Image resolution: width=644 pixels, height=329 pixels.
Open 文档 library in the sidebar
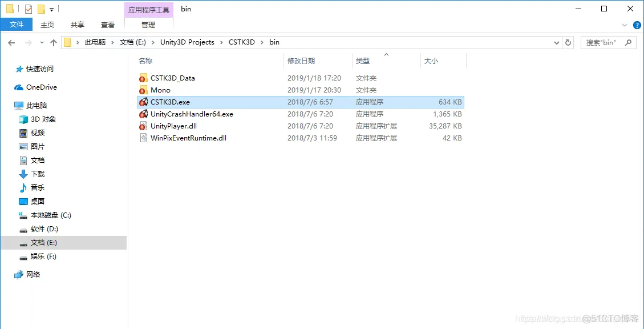click(38, 161)
